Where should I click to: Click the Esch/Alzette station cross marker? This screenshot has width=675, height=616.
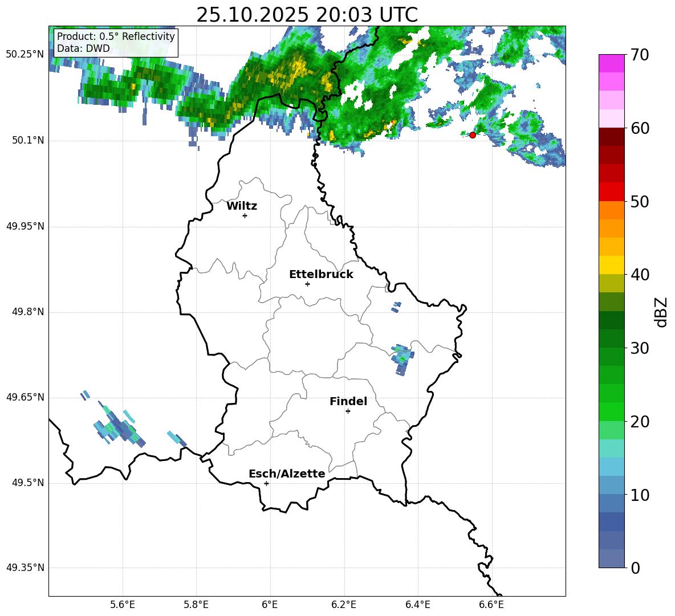[266, 483]
